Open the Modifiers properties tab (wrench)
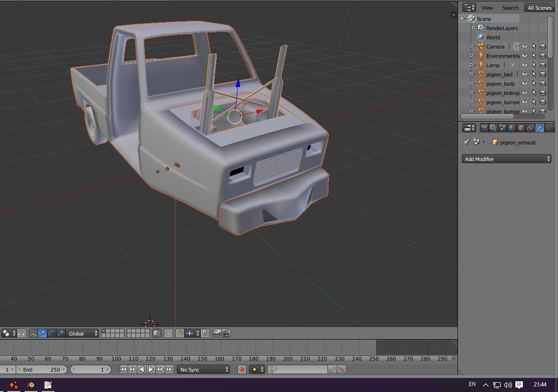Screen dimensions: 558x392 (x=539, y=128)
